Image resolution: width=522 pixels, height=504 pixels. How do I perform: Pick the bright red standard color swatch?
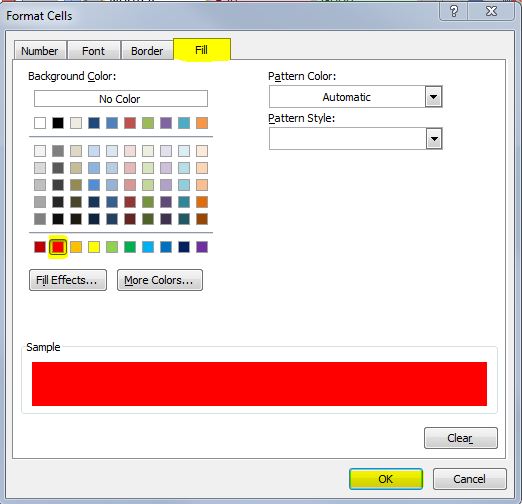coord(58,247)
